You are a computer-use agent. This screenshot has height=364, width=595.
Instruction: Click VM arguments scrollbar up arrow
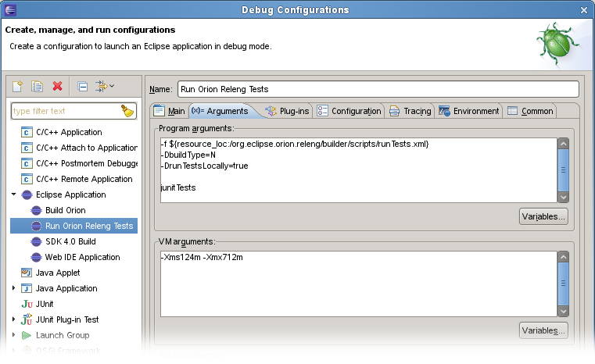pyautogui.click(x=563, y=257)
